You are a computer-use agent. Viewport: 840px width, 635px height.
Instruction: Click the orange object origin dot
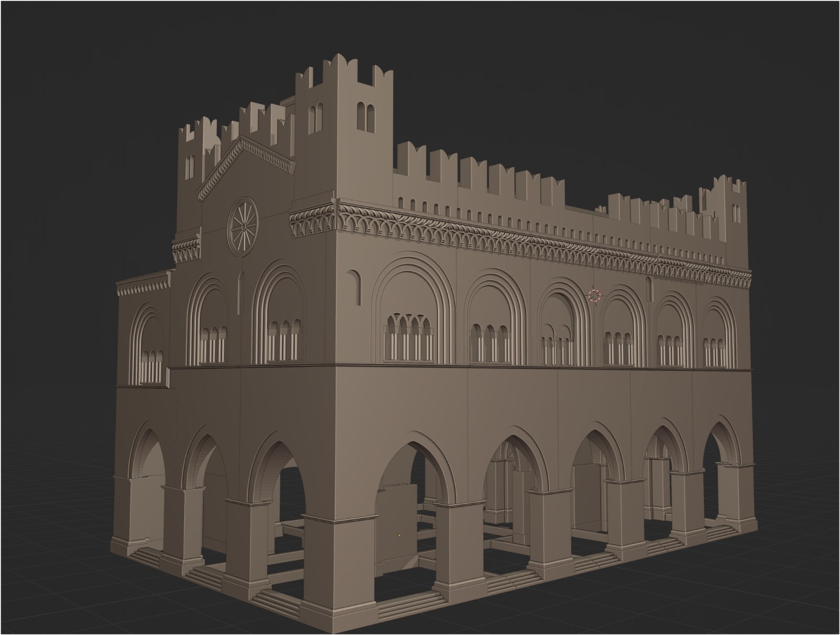tap(400, 535)
